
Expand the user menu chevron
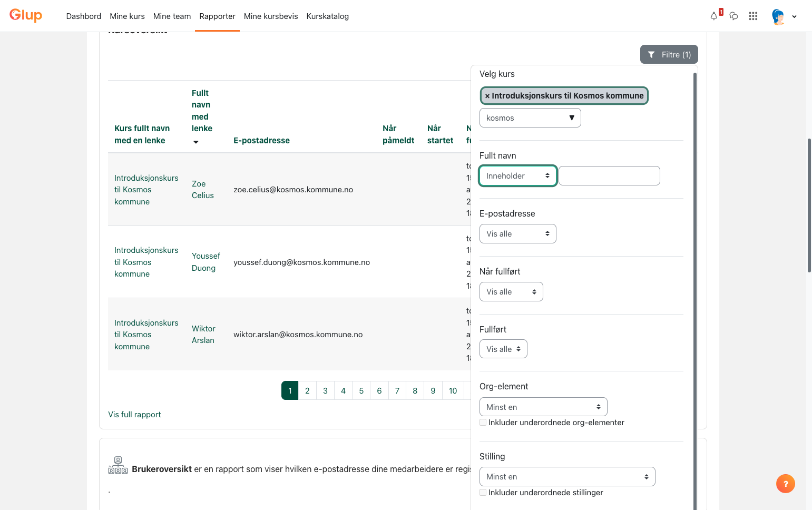coord(794,16)
